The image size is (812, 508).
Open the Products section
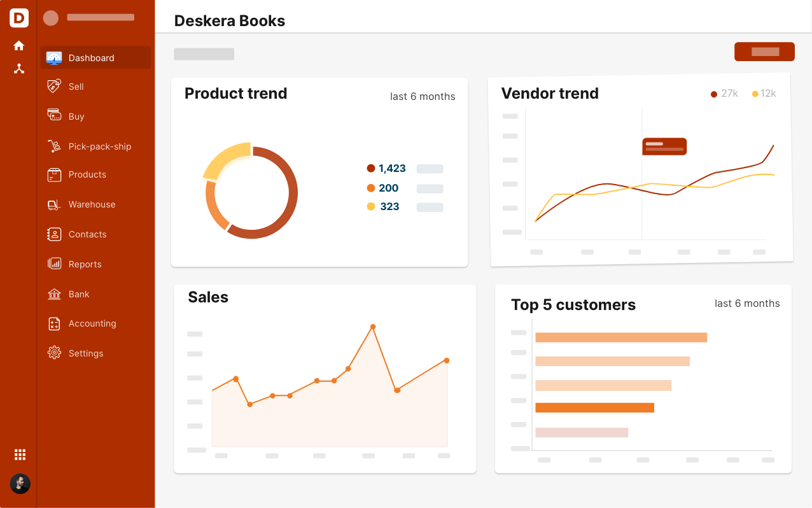87,174
